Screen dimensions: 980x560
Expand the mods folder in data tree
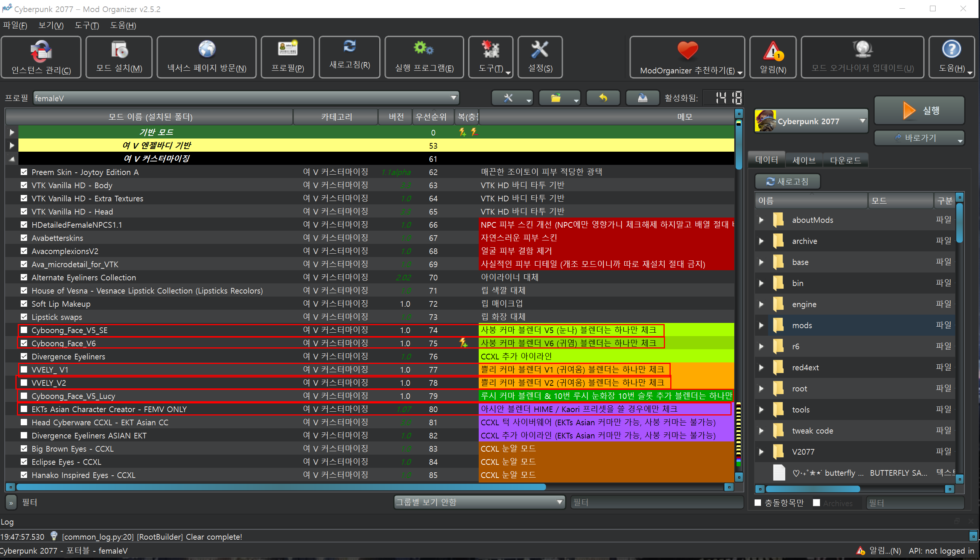[761, 326]
